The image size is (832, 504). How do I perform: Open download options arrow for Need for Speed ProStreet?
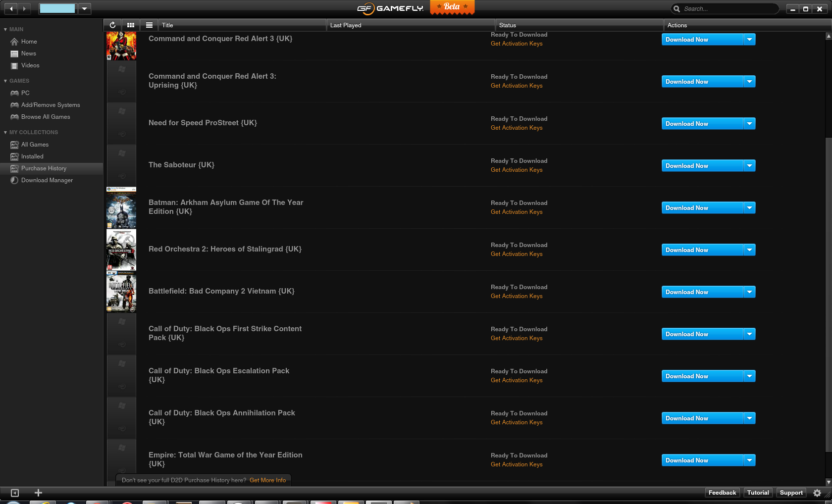[749, 124]
